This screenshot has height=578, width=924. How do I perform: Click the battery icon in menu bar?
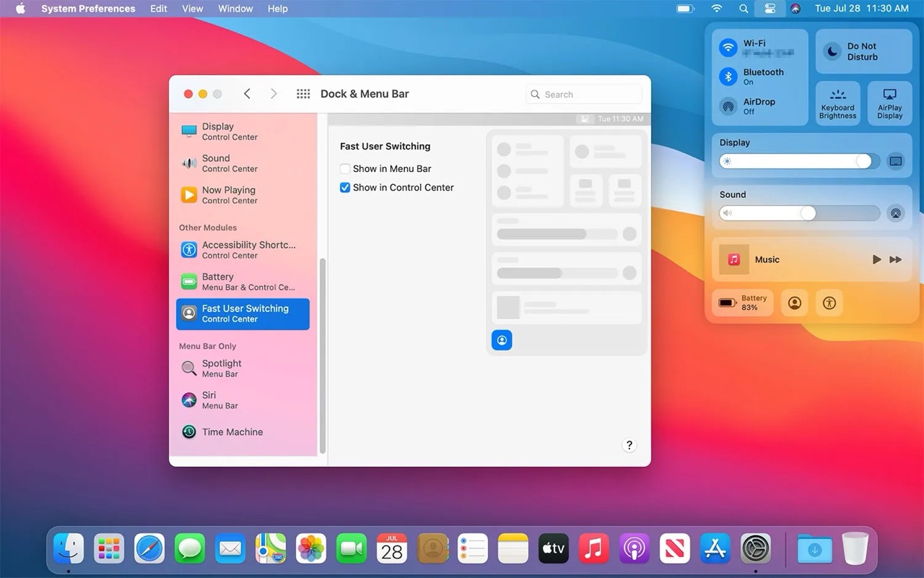(x=684, y=9)
